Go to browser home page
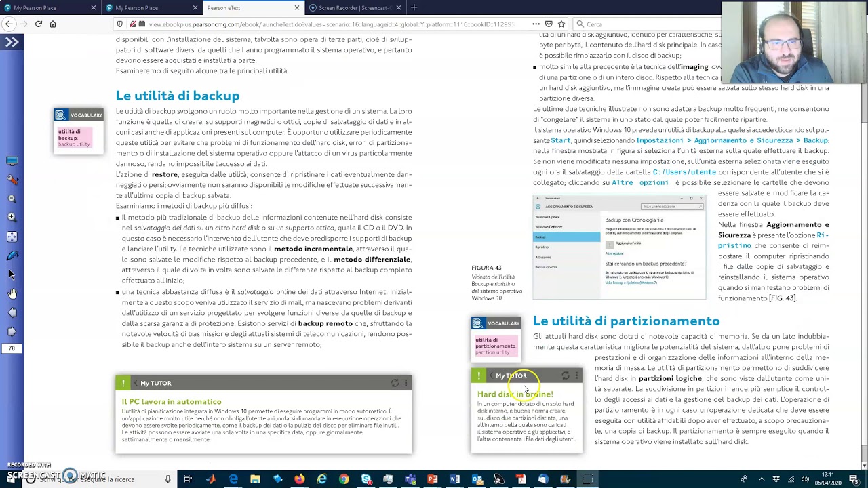Image resolution: width=868 pixels, height=488 pixels. coord(53,24)
